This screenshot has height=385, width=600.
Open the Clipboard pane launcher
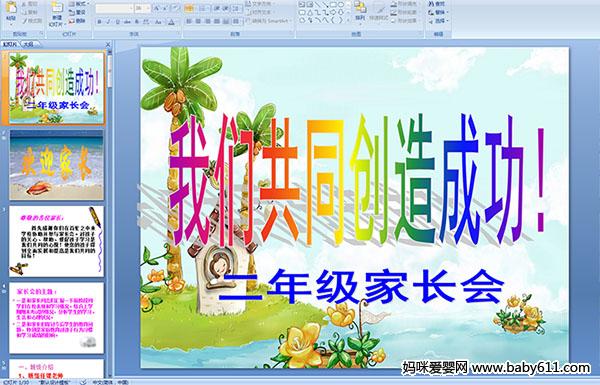point(41,34)
